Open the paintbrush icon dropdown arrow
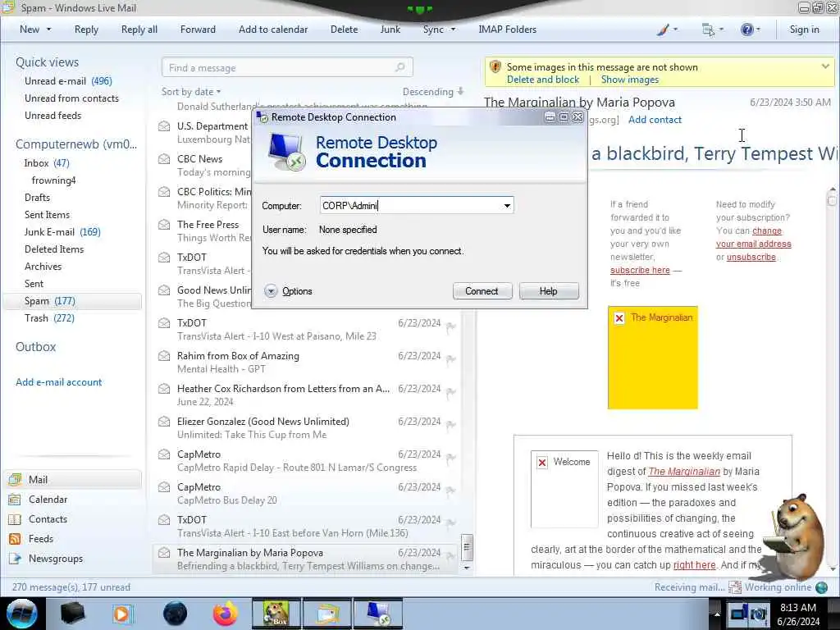The width and height of the screenshot is (840, 630). [675, 30]
